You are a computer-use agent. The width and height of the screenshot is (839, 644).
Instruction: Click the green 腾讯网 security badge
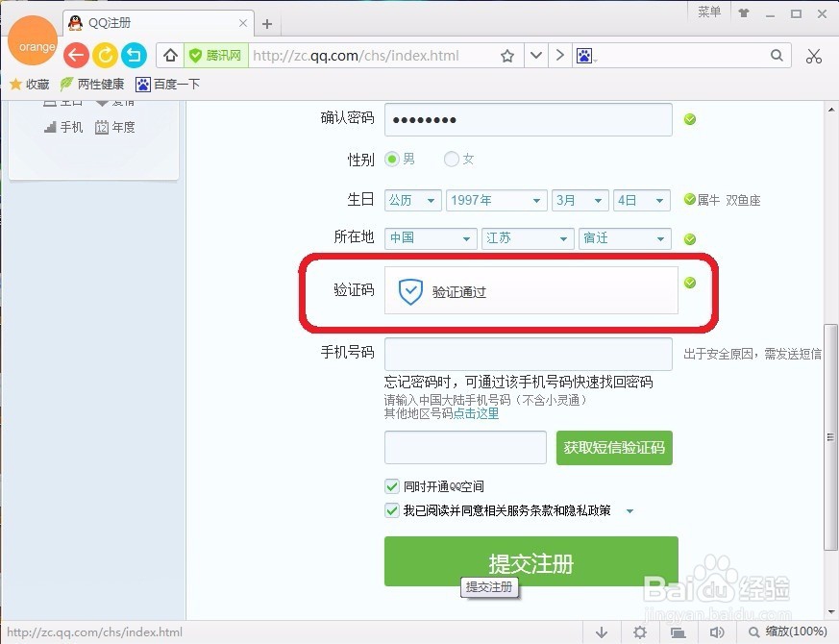coord(215,55)
